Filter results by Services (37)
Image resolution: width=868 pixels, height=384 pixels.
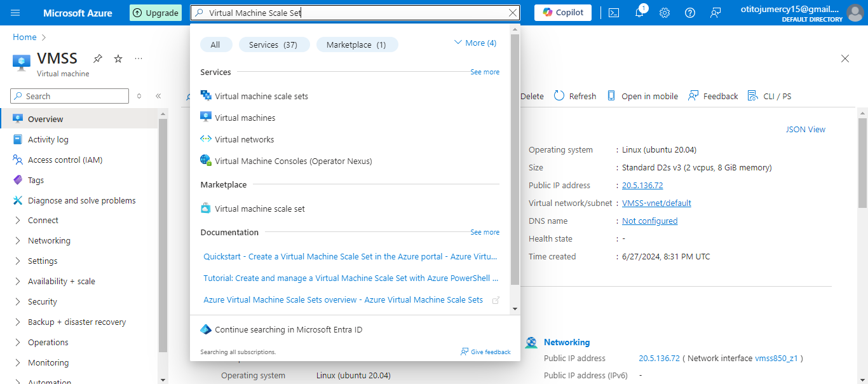(274, 45)
